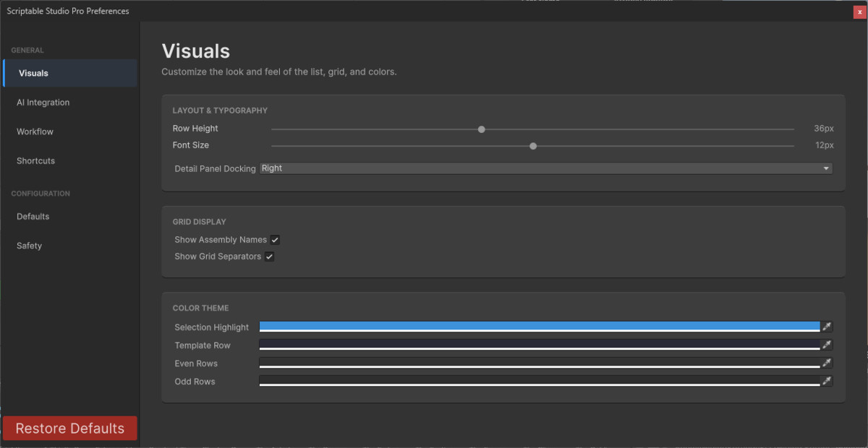
Task: Close the preferences window
Action: pyautogui.click(x=860, y=12)
